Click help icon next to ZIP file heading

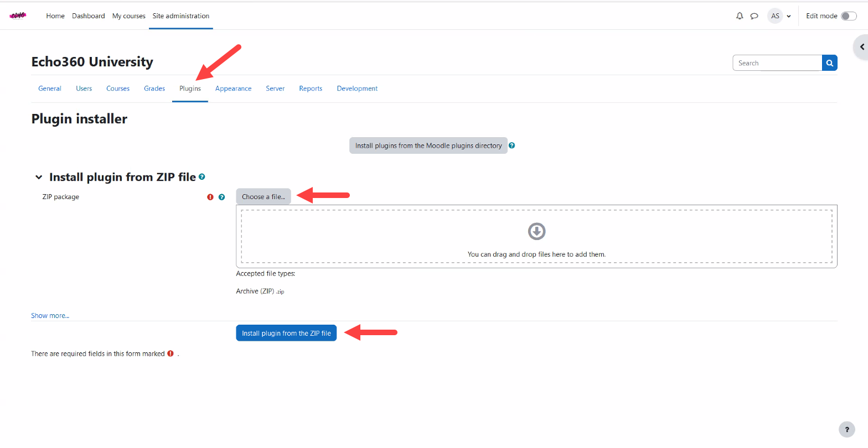(202, 177)
